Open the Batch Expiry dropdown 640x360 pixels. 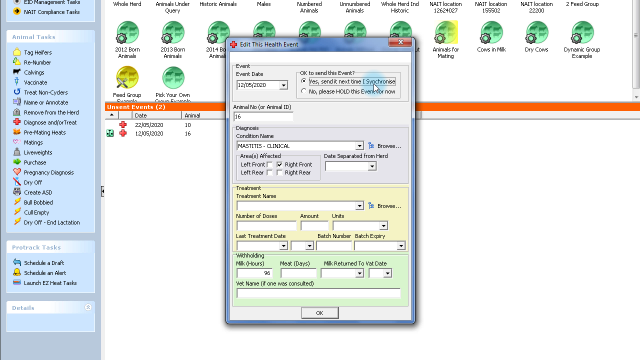pyautogui.click(x=401, y=246)
